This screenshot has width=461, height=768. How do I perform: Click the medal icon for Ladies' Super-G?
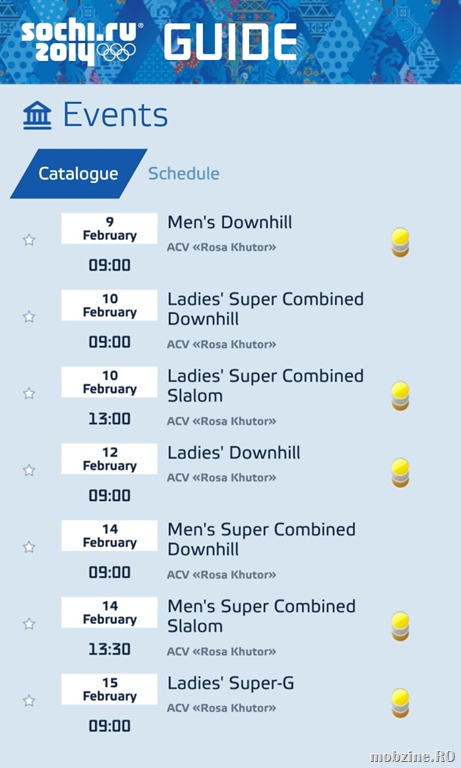pyautogui.click(x=400, y=703)
